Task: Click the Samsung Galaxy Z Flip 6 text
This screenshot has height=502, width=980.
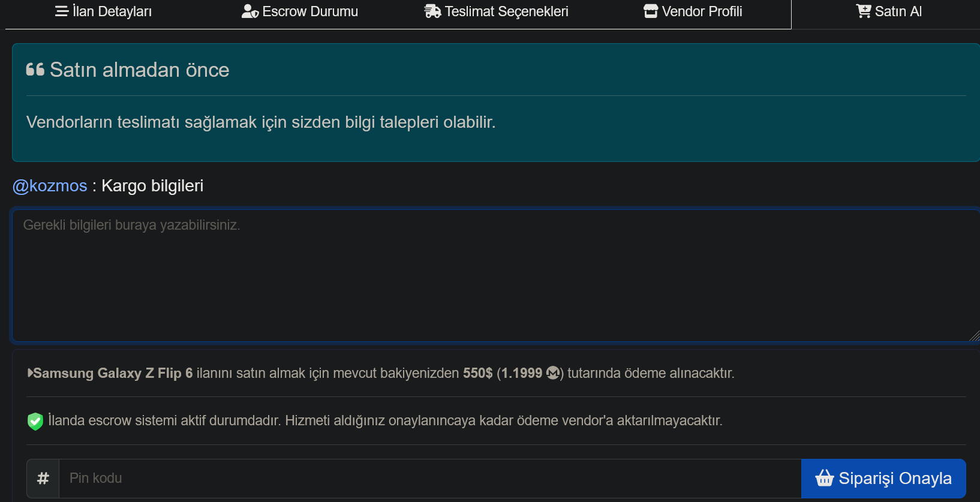Action: pos(113,373)
